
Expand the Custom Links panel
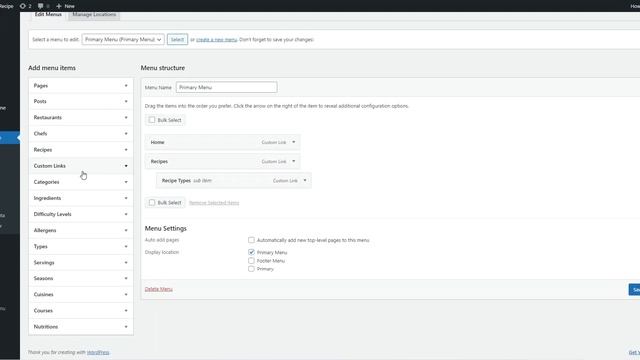[81, 166]
